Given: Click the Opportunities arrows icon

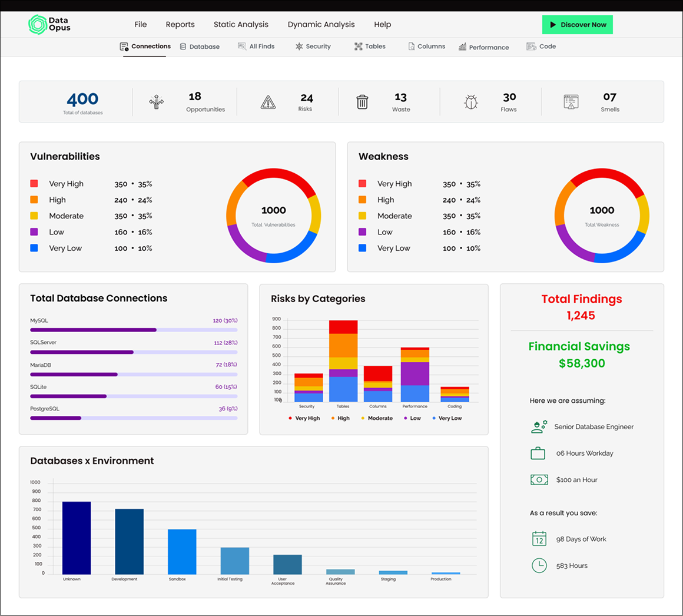Looking at the screenshot, I should pos(157,102).
